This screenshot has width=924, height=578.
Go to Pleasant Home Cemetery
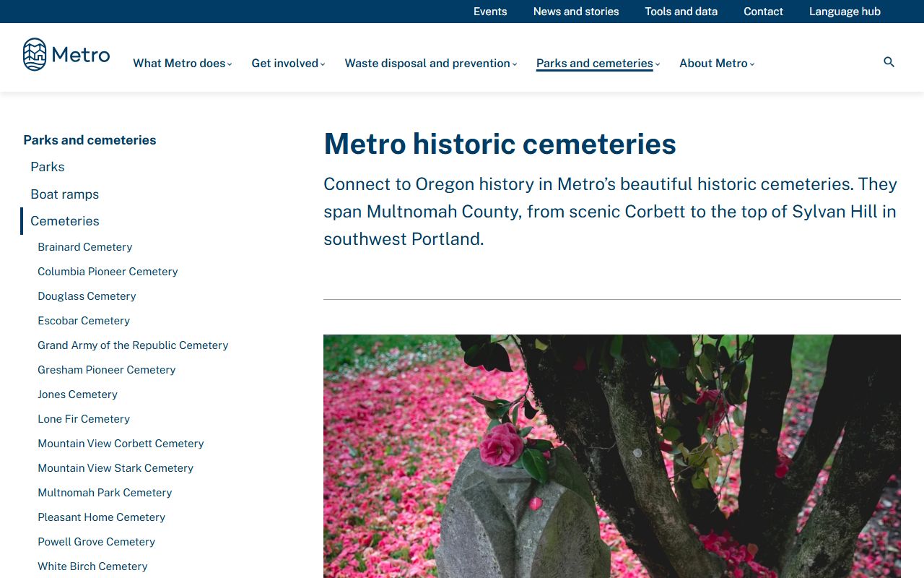[x=101, y=517]
